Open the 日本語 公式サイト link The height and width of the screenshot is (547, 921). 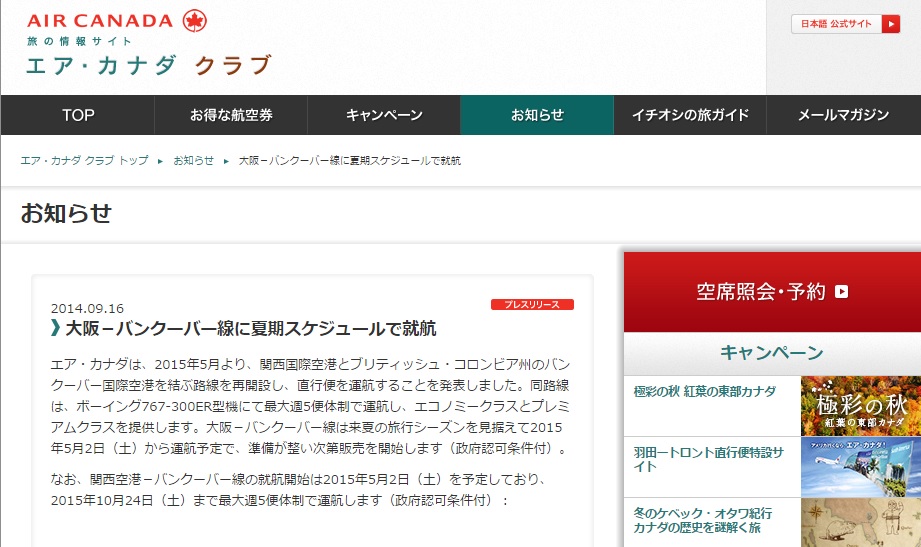[x=845, y=24]
